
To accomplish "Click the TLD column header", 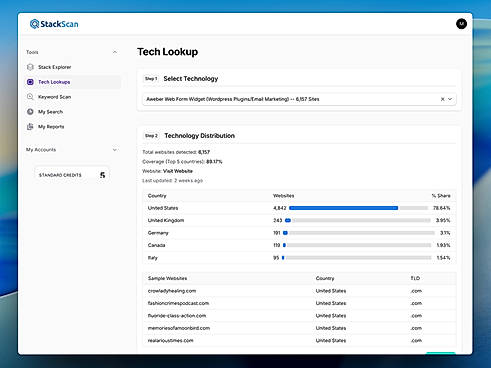I will [415, 278].
